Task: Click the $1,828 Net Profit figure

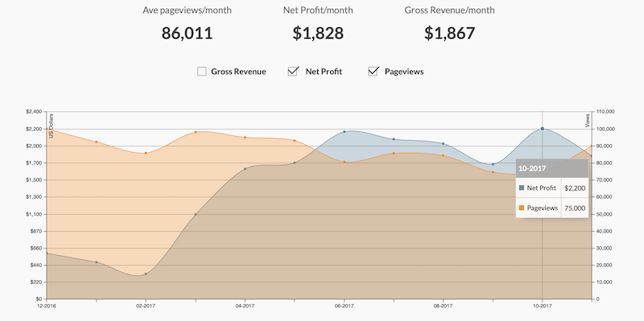Action: click(318, 33)
